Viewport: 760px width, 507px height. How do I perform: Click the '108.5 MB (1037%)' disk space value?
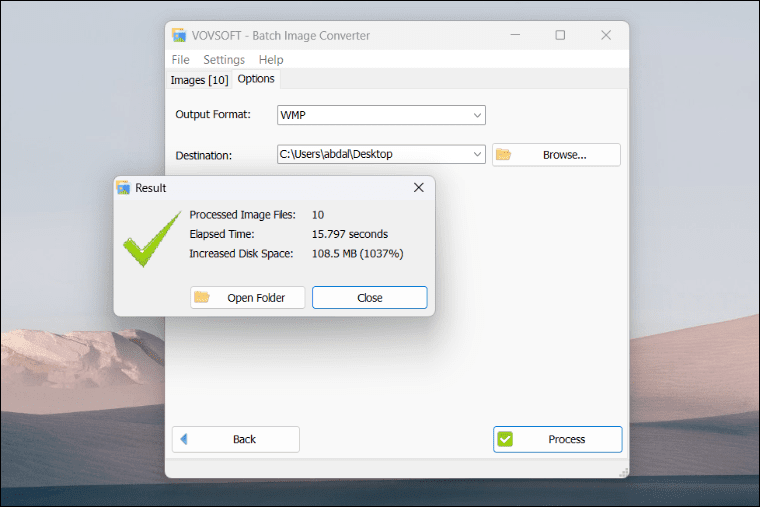tap(357, 254)
